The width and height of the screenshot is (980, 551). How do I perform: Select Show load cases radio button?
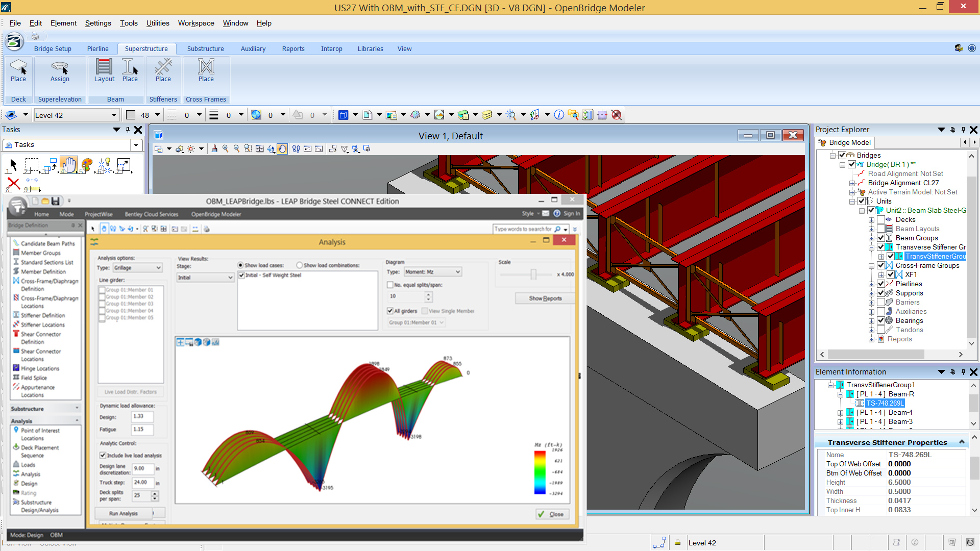tap(240, 265)
